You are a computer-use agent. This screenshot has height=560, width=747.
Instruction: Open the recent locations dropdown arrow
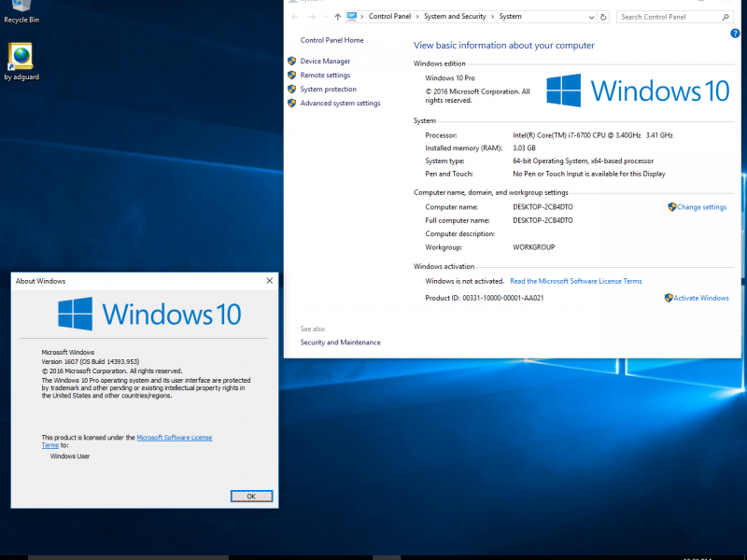coord(326,17)
